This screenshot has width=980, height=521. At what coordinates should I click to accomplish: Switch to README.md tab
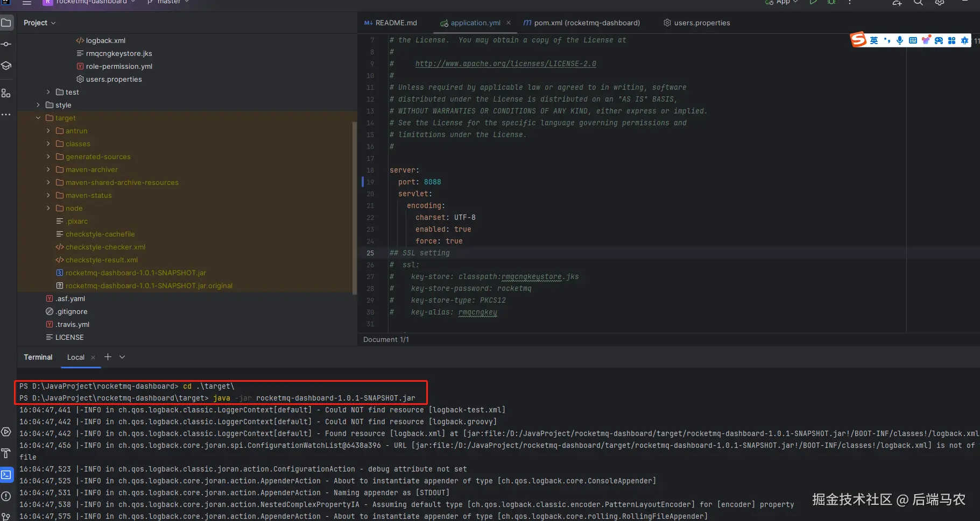[391, 23]
